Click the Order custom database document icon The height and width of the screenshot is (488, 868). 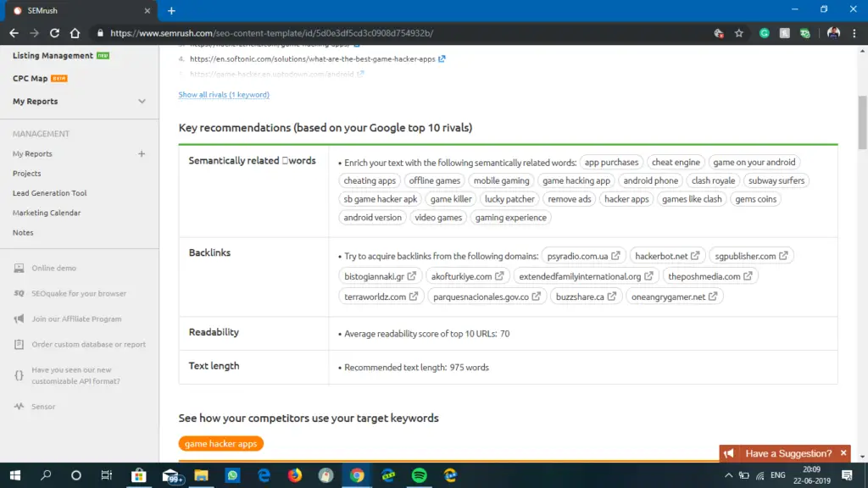pos(19,344)
